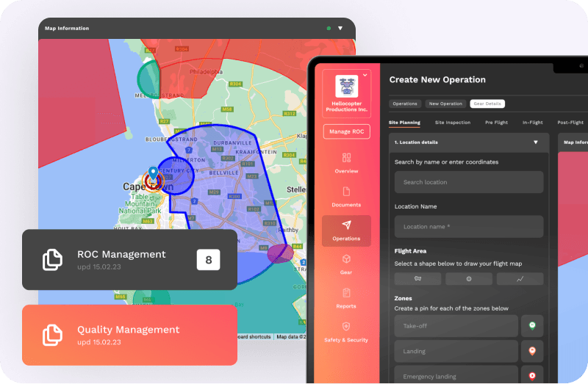Click the Operations breadcrumb chip

click(x=405, y=104)
